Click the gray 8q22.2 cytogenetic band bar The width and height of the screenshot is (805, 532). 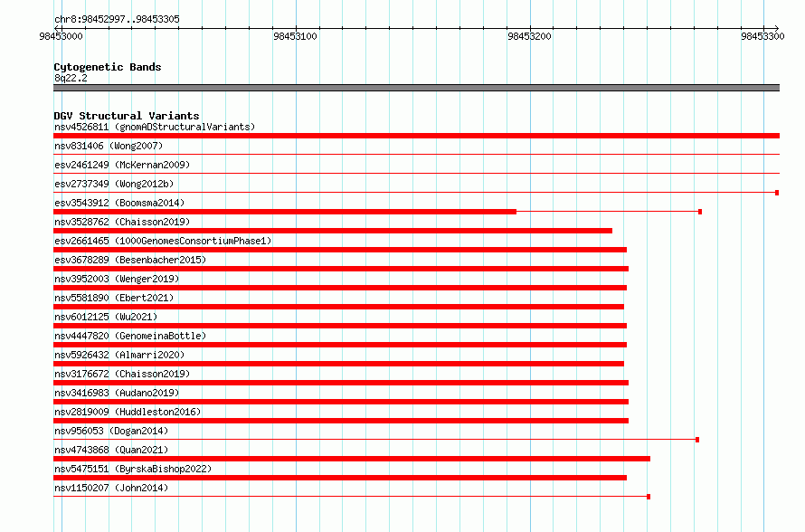[416, 88]
